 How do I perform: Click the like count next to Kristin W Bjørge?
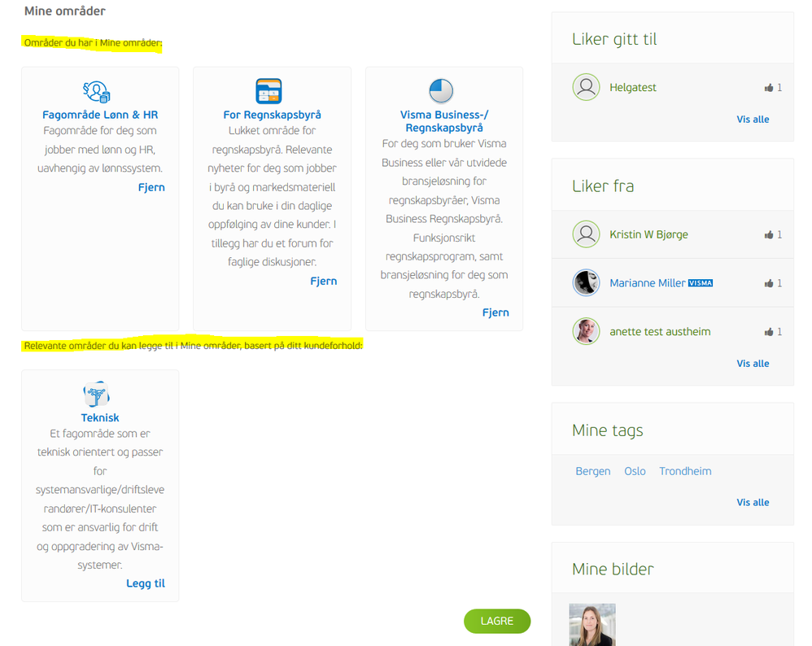[x=779, y=234]
